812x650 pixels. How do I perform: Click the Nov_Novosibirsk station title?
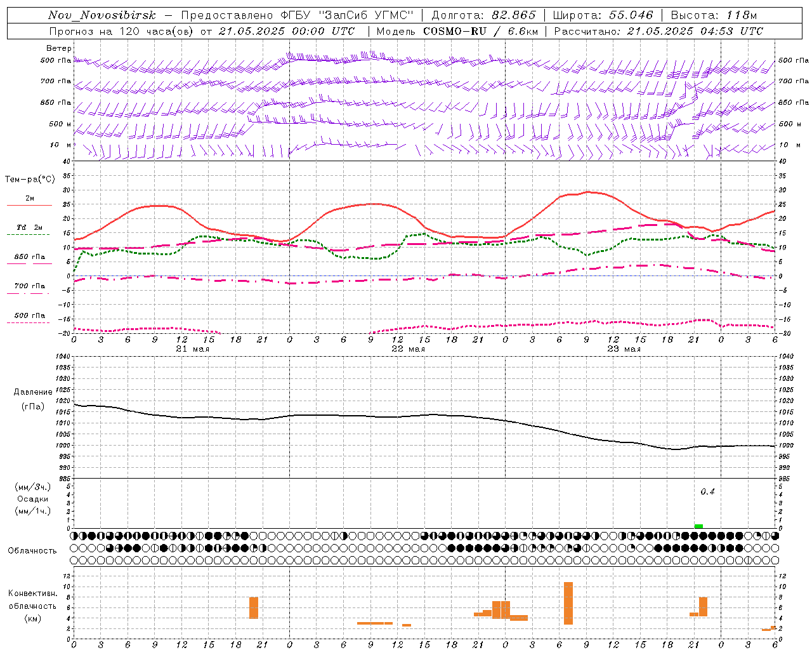(102, 15)
